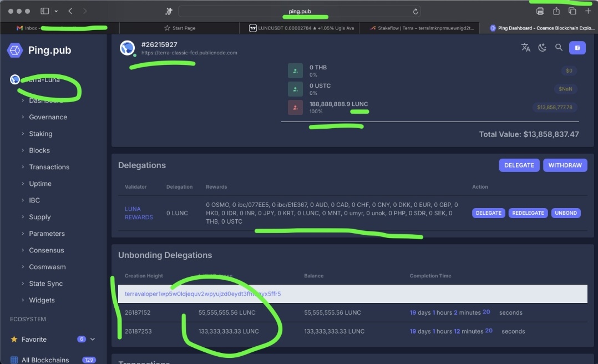The height and width of the screenshot is (364, 598).
Task: Reload the ping.pub page
Action: point(414,10)
